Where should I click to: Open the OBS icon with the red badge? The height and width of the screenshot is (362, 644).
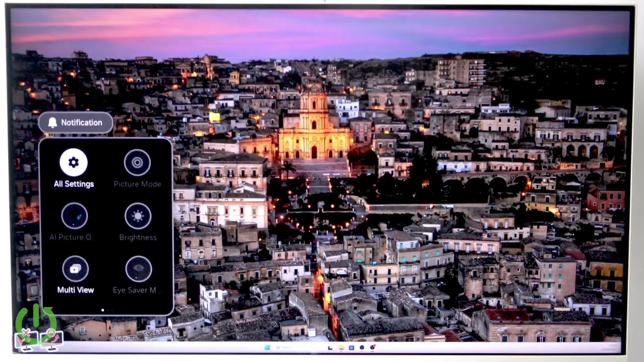[373, 347]
